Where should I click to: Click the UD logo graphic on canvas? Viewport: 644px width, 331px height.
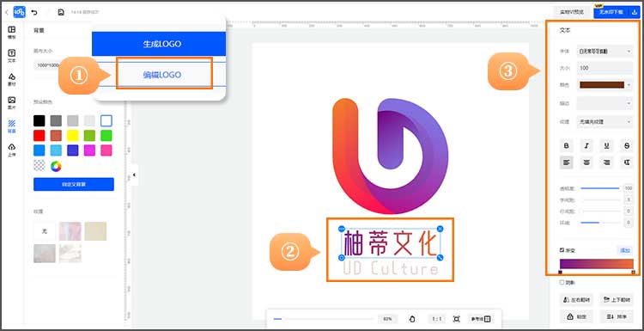(x=390, y=156)
